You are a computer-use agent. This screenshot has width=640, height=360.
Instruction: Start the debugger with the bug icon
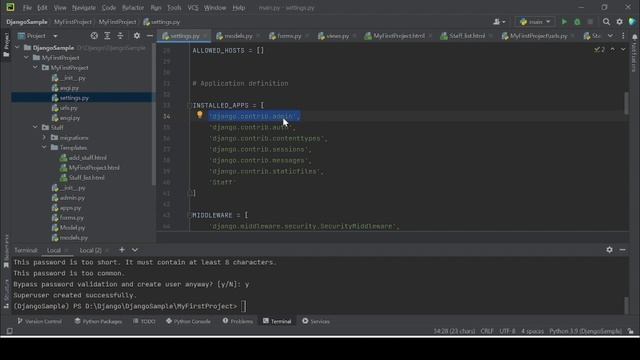pyautogui.click(x=577, y=22)
